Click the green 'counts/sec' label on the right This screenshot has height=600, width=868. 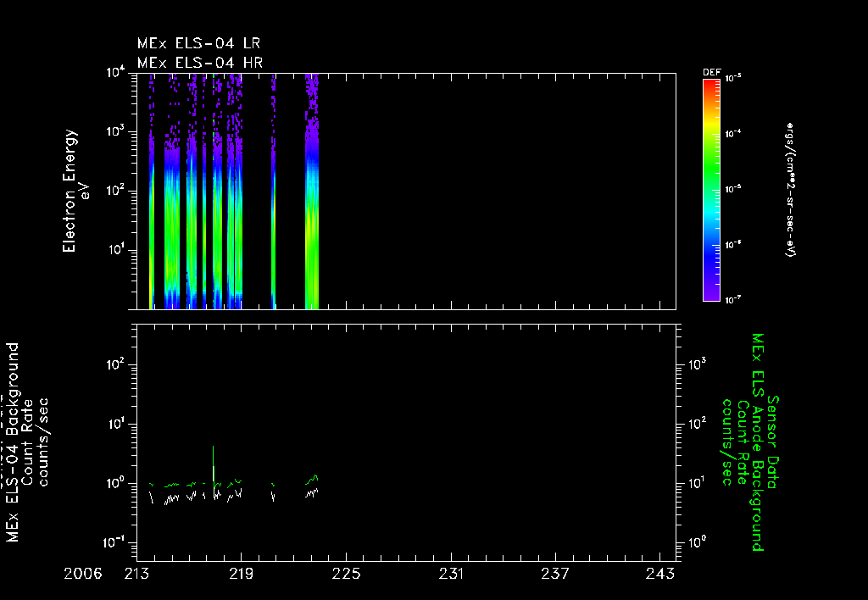tap(727, 442)
